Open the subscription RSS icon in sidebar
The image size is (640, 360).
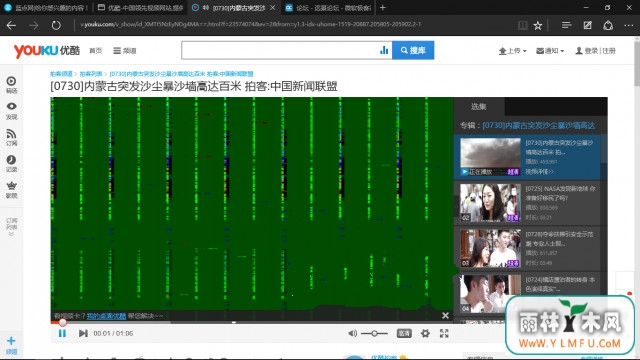pyautogui.click(x=11, y=138)
